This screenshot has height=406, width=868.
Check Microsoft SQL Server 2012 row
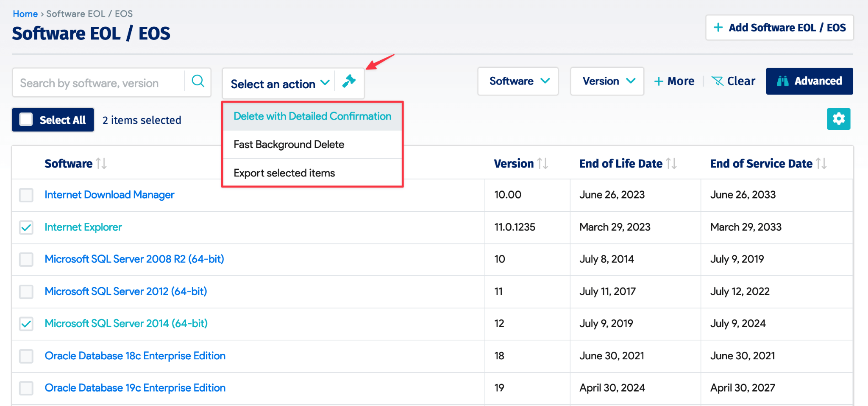coord(26,291)
